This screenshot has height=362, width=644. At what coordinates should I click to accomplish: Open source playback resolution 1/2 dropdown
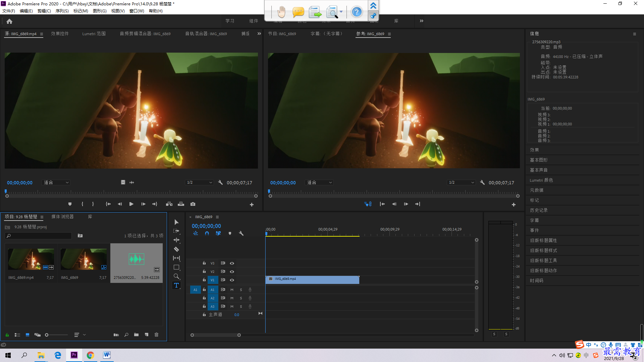(200, 183)
